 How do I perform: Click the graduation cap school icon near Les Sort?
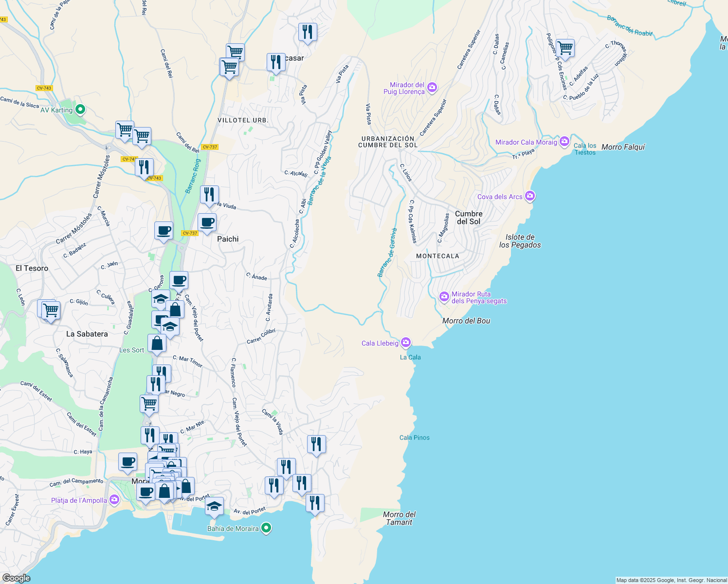point(169,326)
